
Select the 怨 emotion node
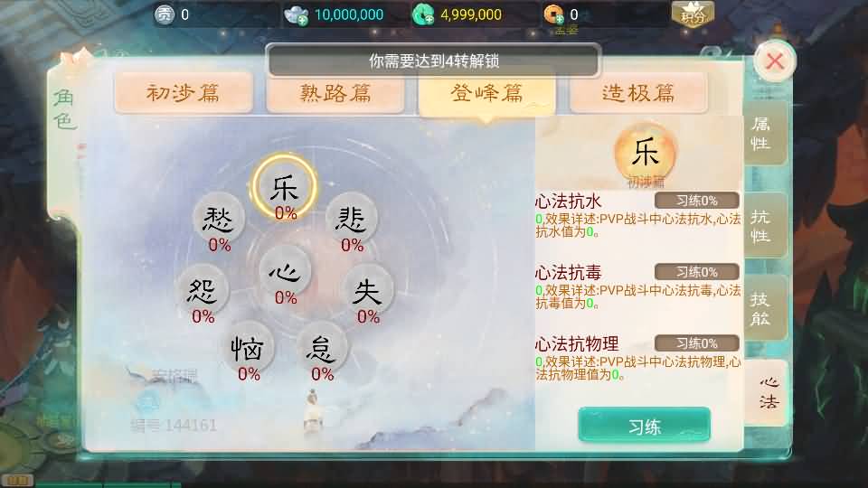coord(202,290)
